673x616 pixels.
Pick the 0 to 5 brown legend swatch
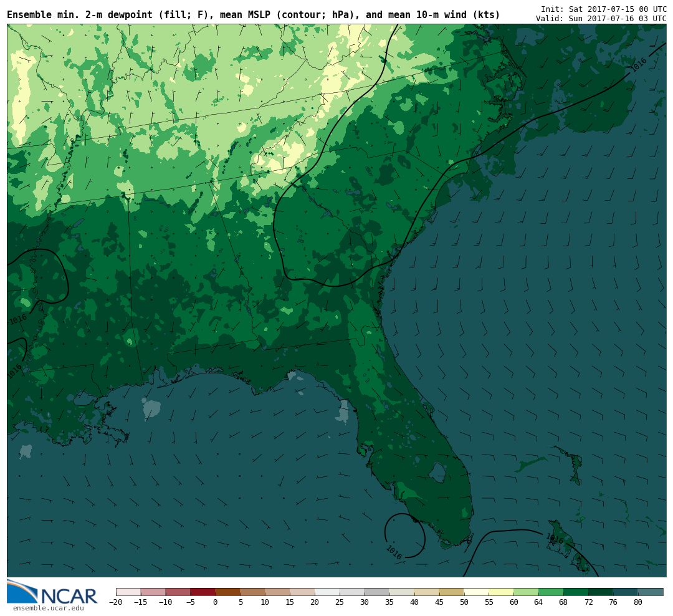pos(228,592)
